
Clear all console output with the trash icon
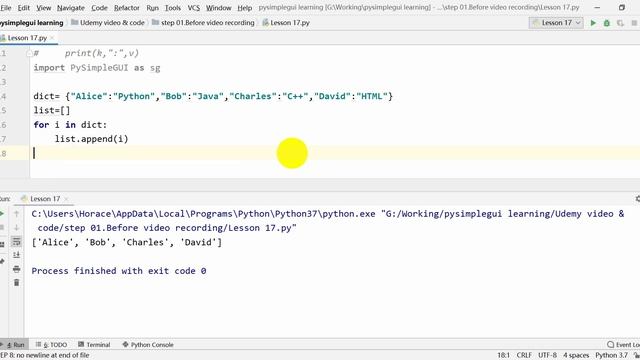pyautogui.click(x=16, y=282)
